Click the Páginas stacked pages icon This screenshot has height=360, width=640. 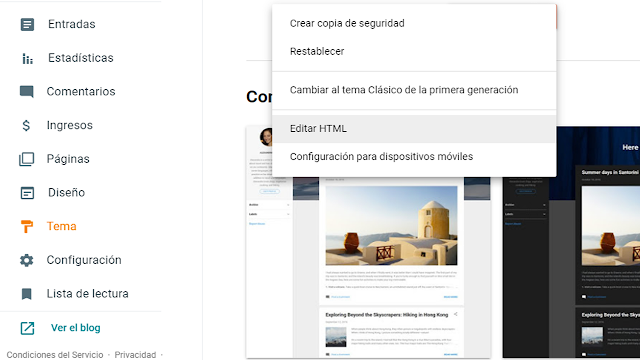click(27, 159)
